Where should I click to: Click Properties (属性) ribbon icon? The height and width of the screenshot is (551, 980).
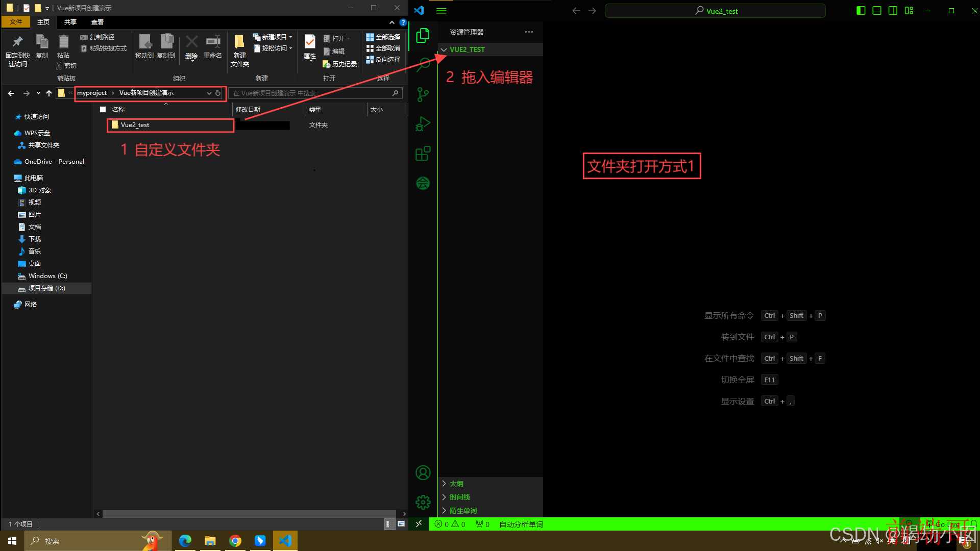pos(310,48)
